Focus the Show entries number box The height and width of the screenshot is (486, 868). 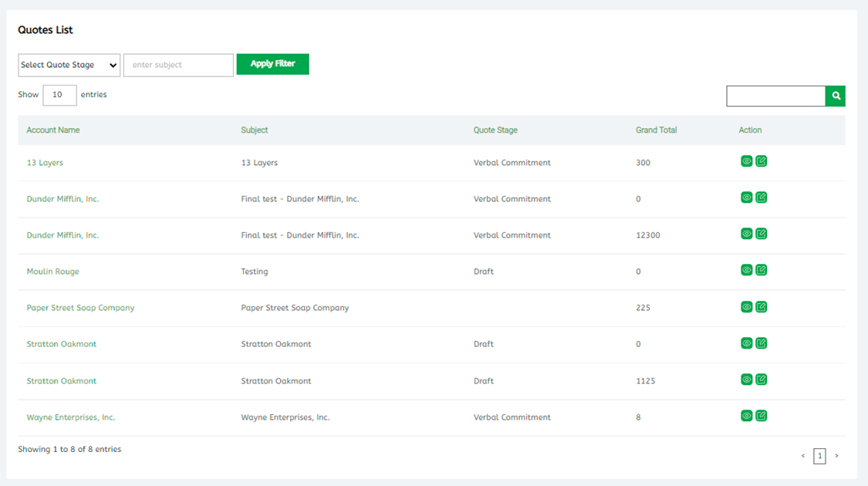[59, 95]
